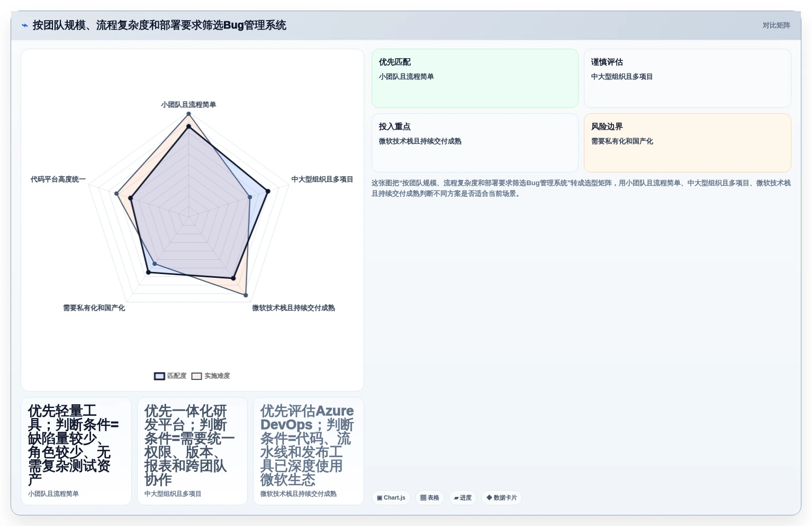
Task: Click radar axis label 需要私有化和国产化
Action: click(x=94, y=308)
